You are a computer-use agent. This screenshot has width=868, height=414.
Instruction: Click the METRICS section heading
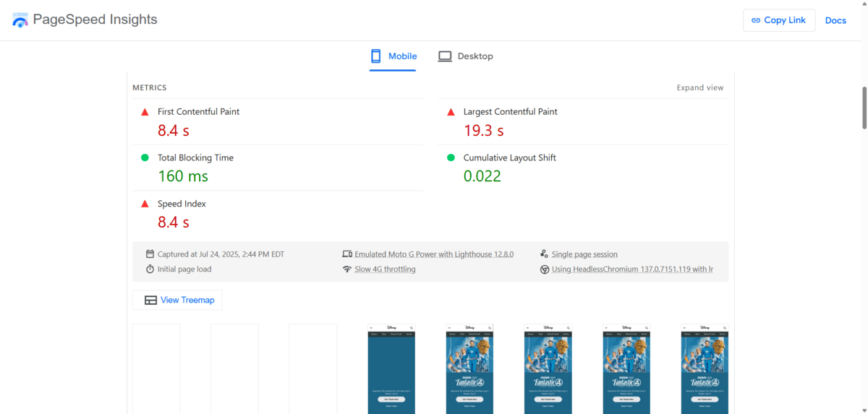tap(149, 87)
